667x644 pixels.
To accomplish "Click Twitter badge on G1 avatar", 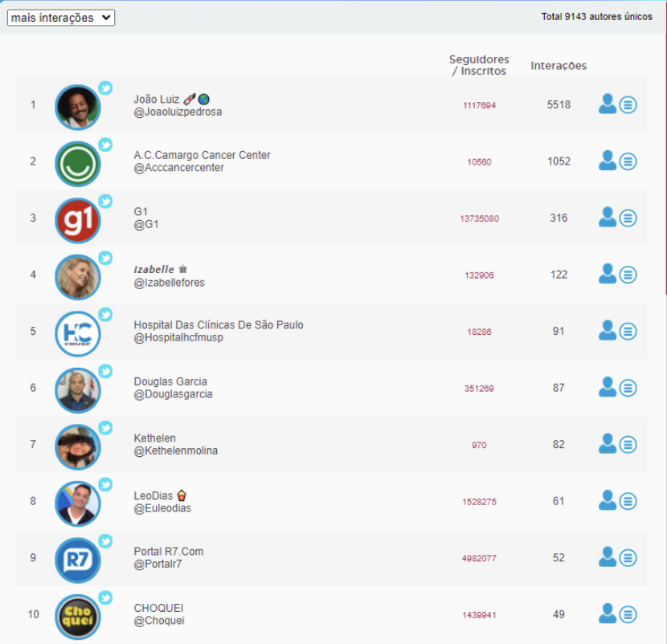I will pos(105,201).
